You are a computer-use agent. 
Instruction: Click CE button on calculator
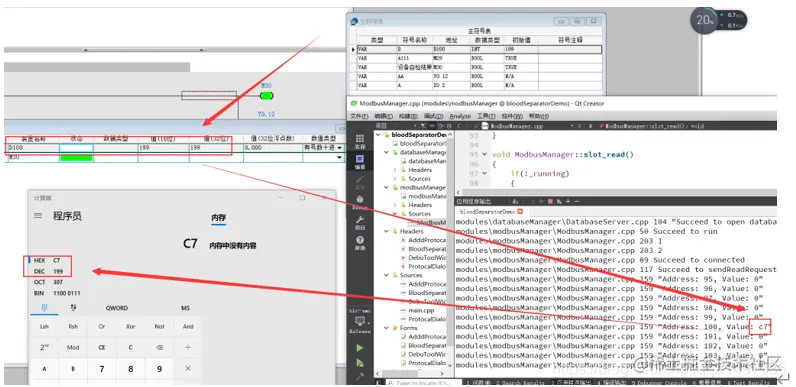pos(102,348)
